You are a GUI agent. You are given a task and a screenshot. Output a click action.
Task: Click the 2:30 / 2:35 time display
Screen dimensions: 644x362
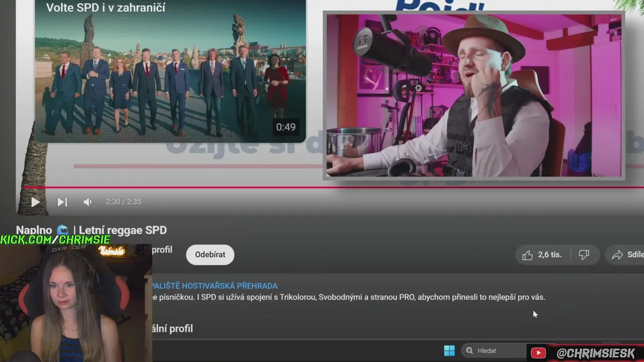123,202
